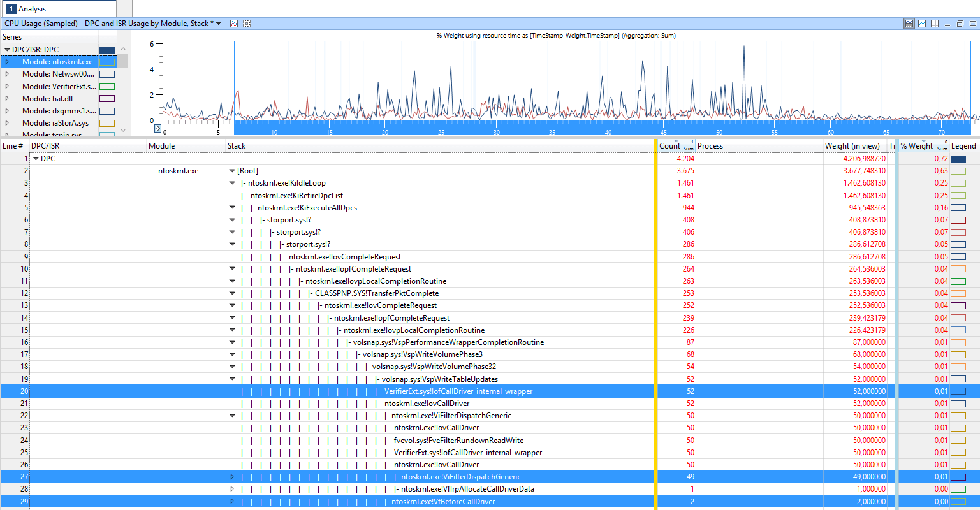The height and width of the screenshot is (510, 980).
Task: Toggle Module: ntoskrnl.exe series swatch
Action: tap(107, 62)
